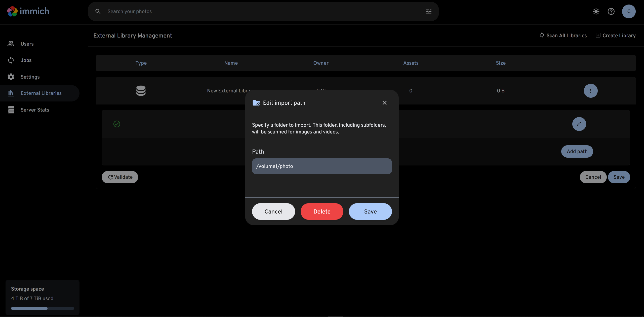Close the Edit import path dialog
The height and width of the screenshot is (317, 644).
point(384,103)
